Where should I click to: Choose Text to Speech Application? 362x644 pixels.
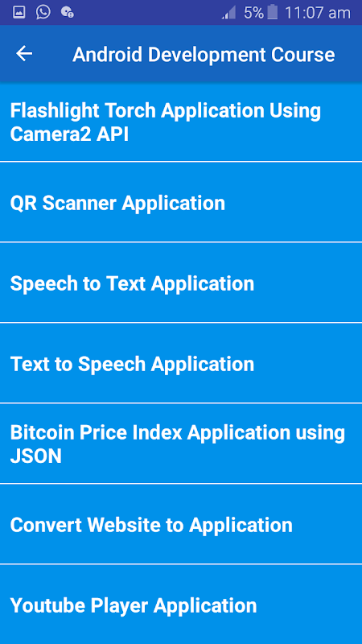(x=181, y=363)
